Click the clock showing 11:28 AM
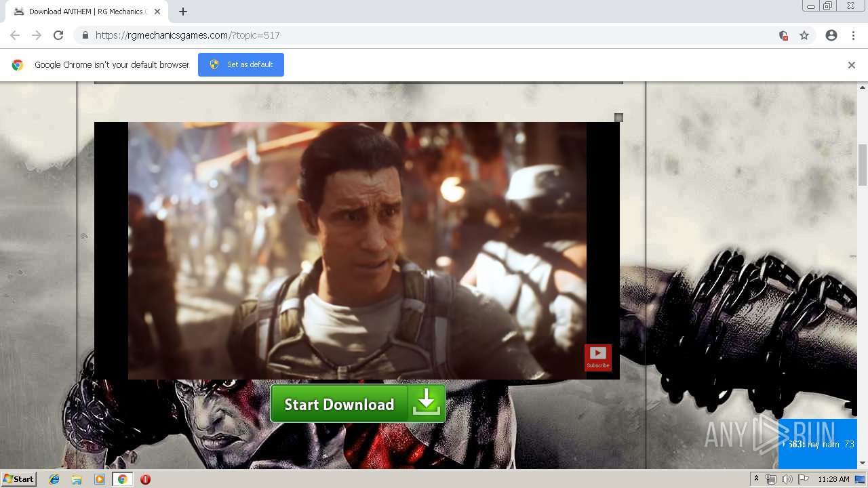Viewport: 868px width, 488px height. coord(833,479)
